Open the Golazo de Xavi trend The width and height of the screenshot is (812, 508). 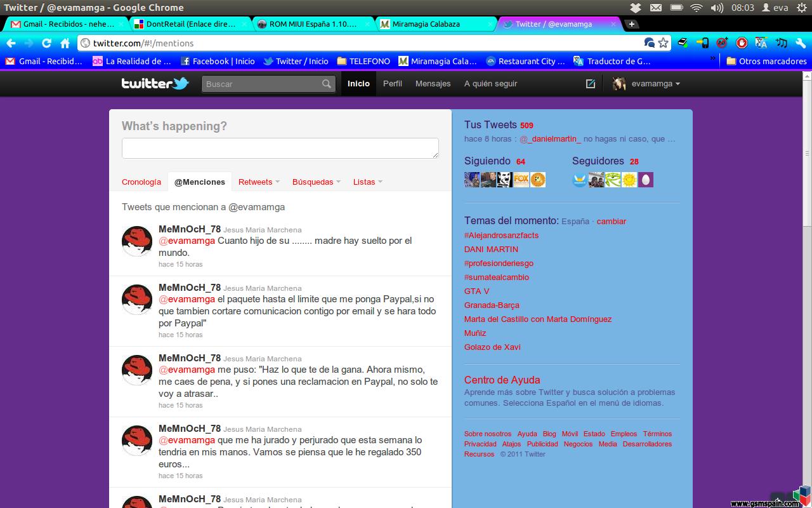click(x=492, y=347)
